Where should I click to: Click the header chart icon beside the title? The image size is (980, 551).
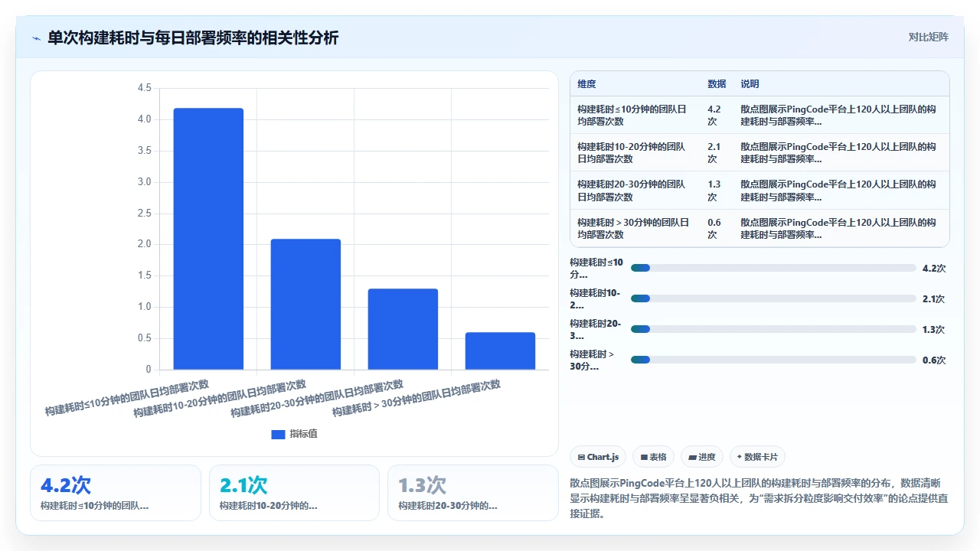pyautogui.click(x=36, y=38)
